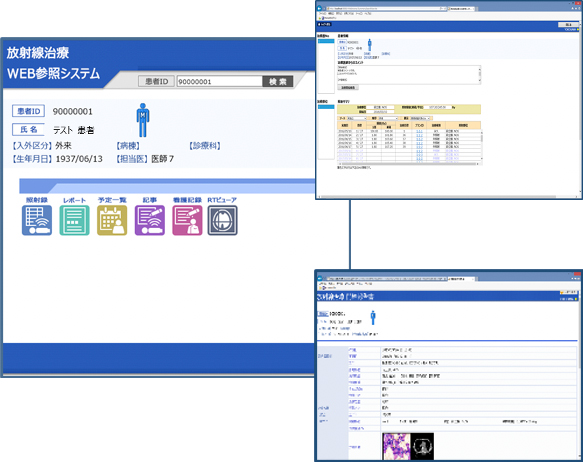This screenshot has width=583, height=462.
Task: Open the 予定一覧 schedule list icon
Action: (112, 220)
